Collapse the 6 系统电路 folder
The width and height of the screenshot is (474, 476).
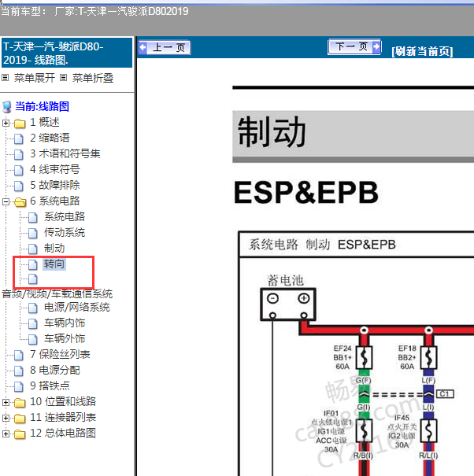pos(6,201)
